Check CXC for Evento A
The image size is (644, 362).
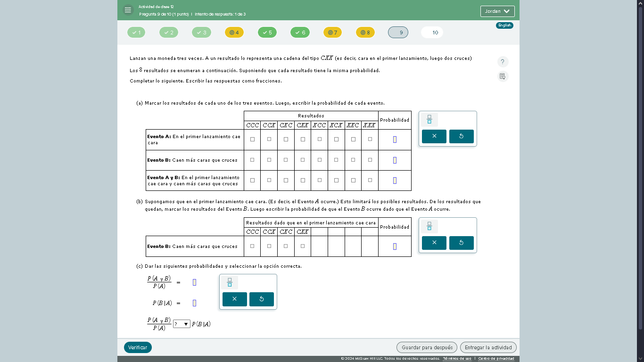pyautogui.click(x=286, y=140)
